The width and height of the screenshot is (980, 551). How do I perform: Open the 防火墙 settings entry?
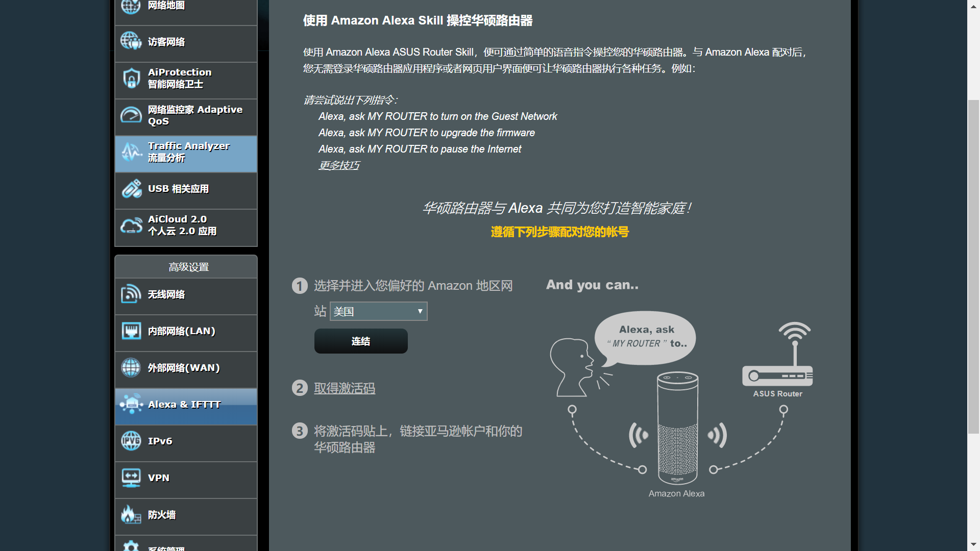pos(186,517)
